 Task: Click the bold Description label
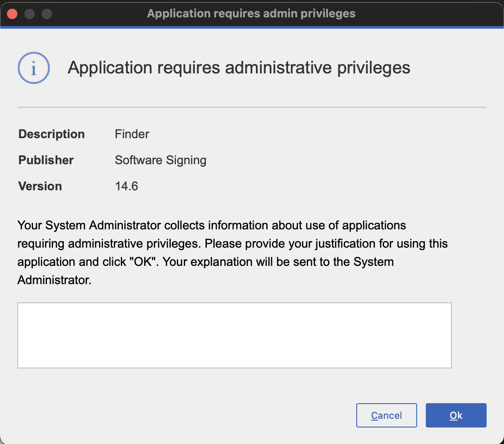(51, 134)
